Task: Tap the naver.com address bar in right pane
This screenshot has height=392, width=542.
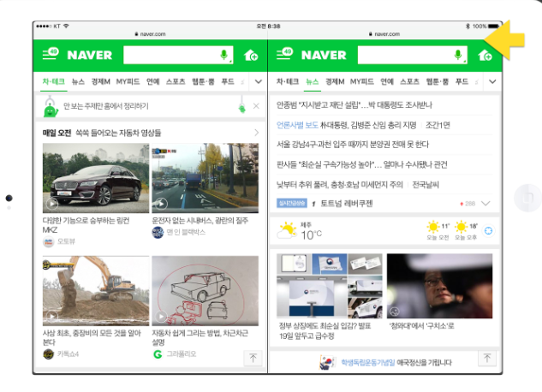Action: point(384,34)
